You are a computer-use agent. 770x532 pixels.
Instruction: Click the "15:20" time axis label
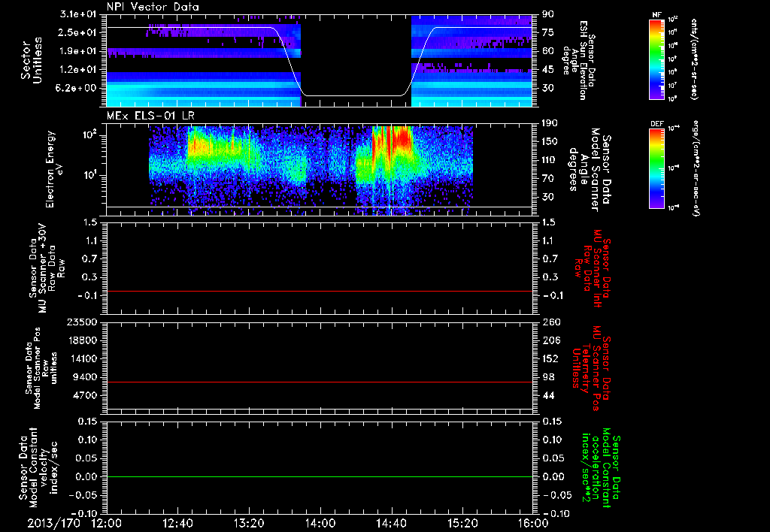click(462, 523)
